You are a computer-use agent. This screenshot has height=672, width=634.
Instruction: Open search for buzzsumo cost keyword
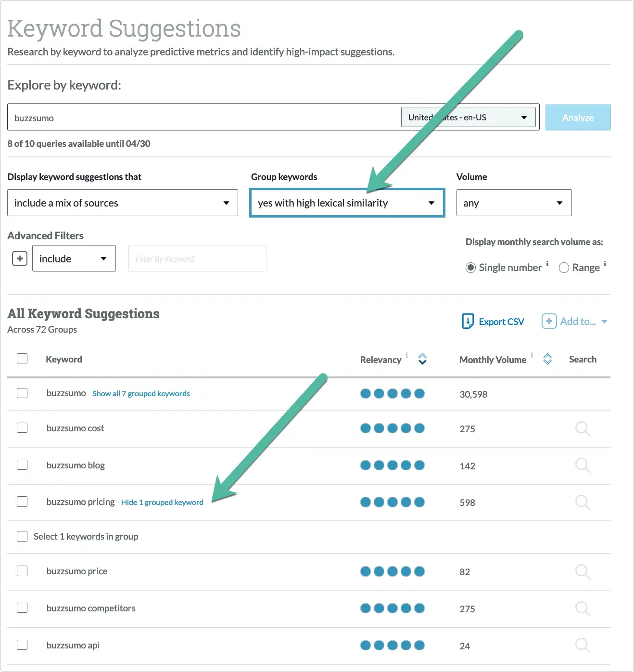pos(583,429)
